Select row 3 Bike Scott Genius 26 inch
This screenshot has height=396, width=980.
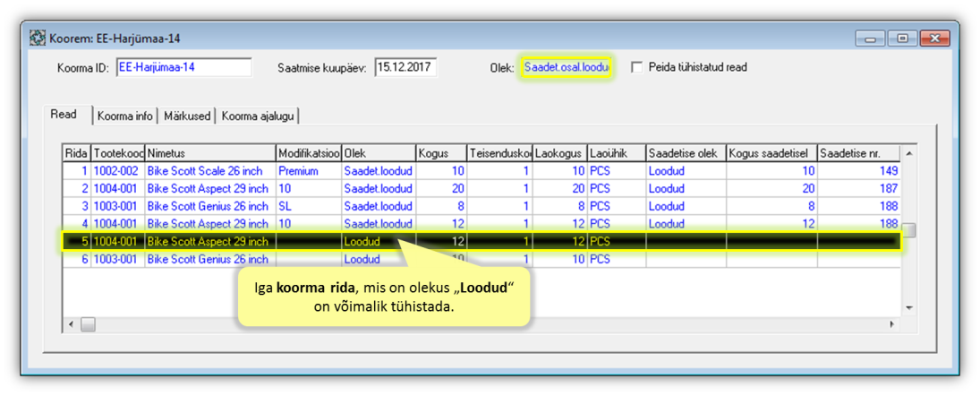pos(207,206)
